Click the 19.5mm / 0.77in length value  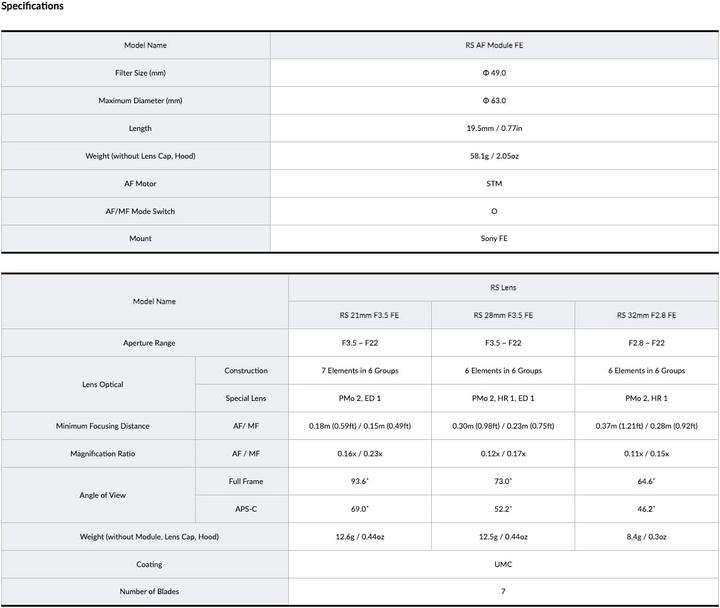coord(494,128)
